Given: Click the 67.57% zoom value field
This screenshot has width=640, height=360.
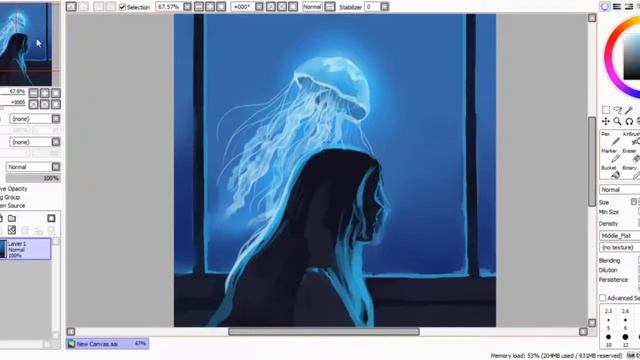Looking at the screenshot, I should point(169,7).
